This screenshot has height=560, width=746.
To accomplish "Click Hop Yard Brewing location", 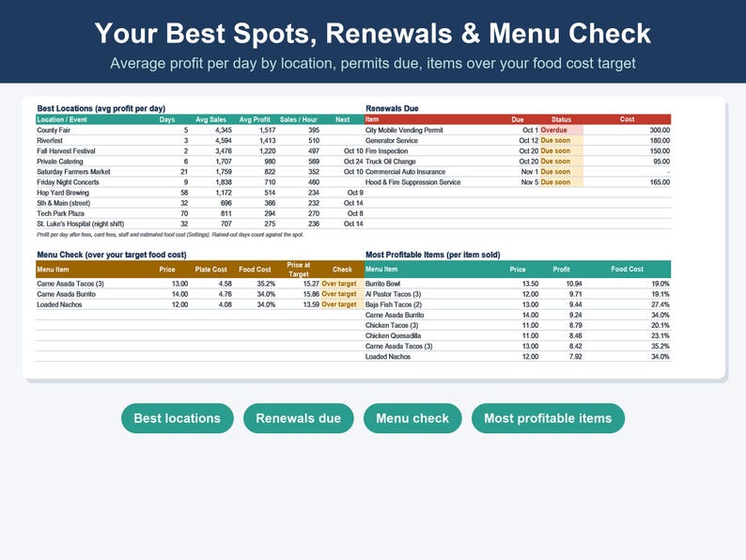I will pyautogui.click(x=63, y=193).
